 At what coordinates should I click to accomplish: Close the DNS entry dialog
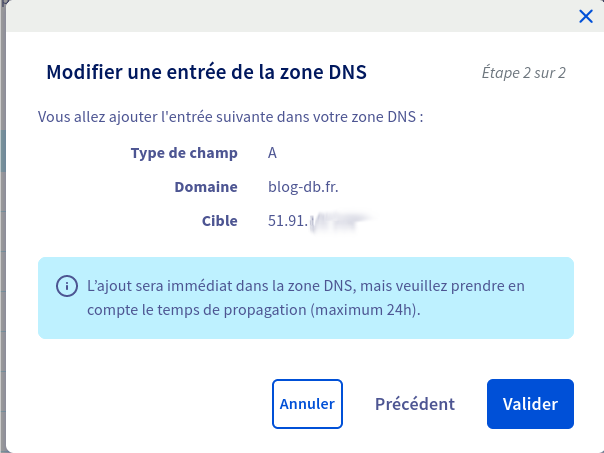[586, 16]
